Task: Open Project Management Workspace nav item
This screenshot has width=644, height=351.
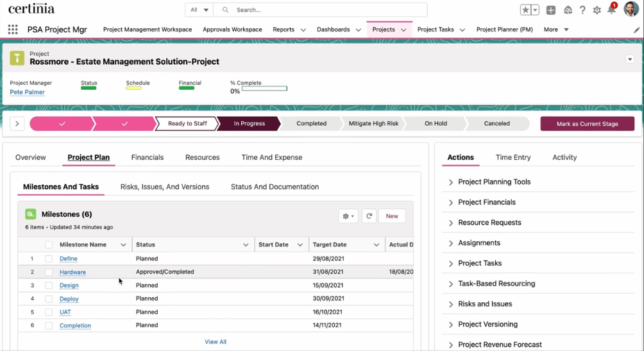Action: click(x=148, y=30)
